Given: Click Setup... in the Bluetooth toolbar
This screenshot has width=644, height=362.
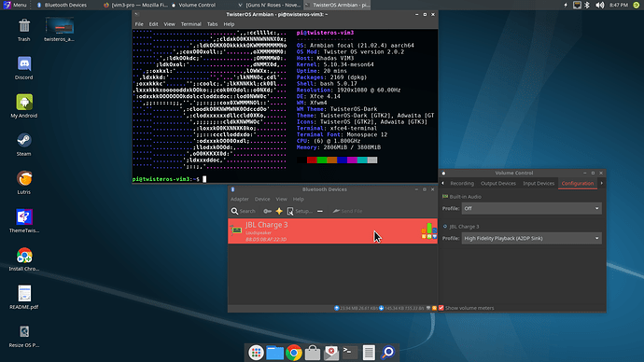Looking at the screenshot, I should tap(300, 211).
